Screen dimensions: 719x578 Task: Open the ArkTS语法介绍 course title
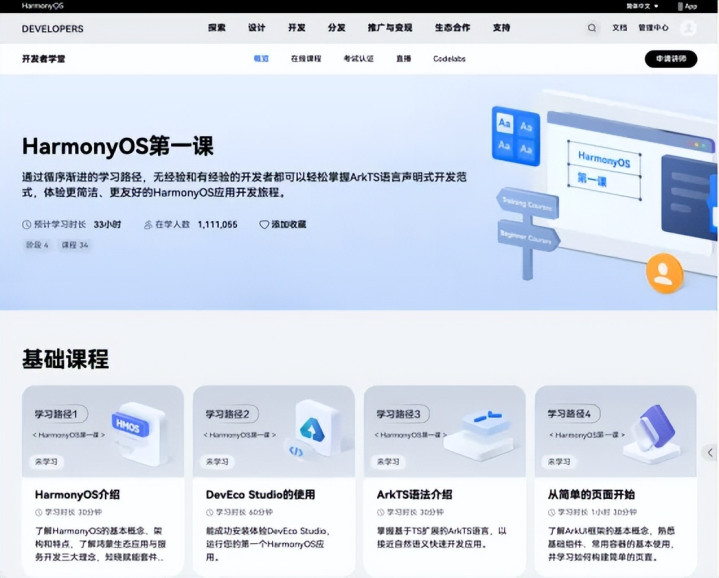415,495
